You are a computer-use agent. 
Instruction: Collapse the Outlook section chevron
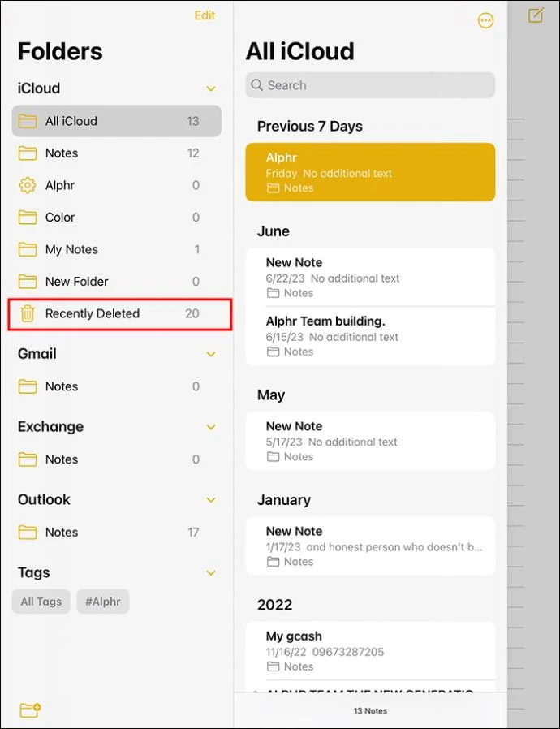[x=211, y=500]
